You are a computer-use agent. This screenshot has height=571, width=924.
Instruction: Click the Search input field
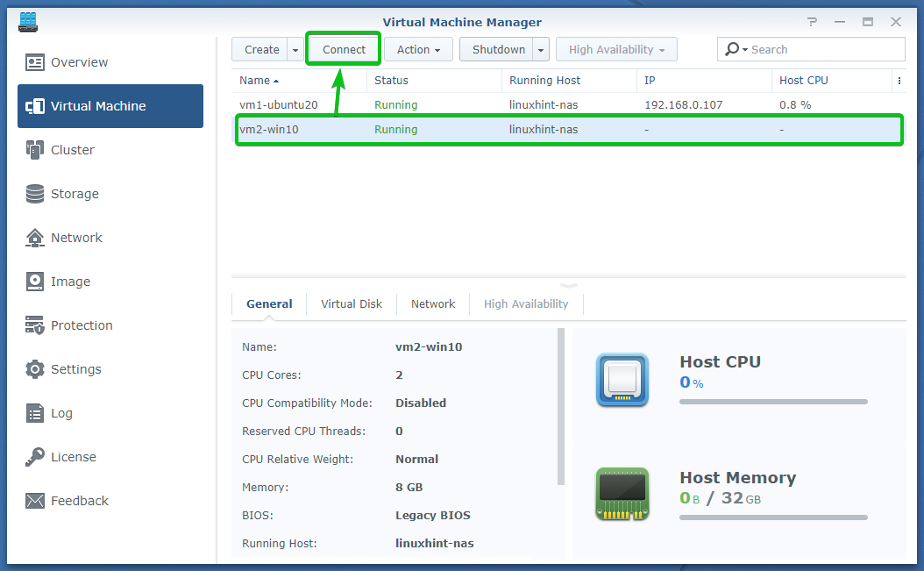coord(822,50)
